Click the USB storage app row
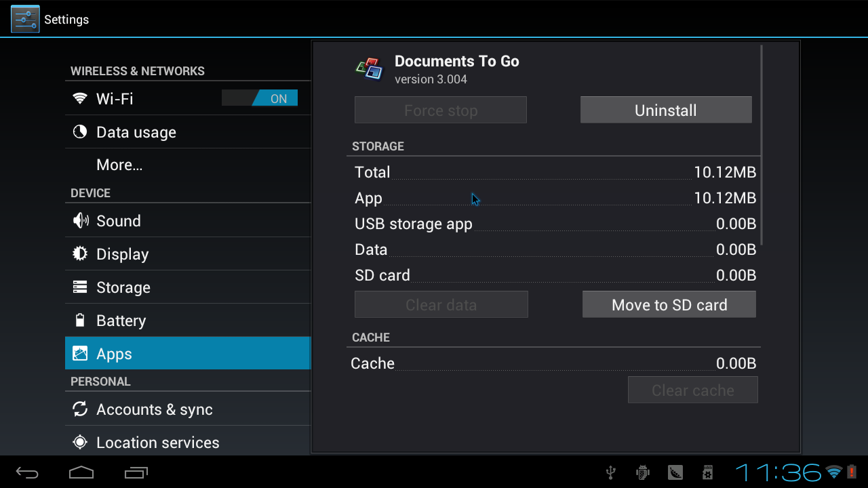The image size is (868, 488). tap(555, 224)
